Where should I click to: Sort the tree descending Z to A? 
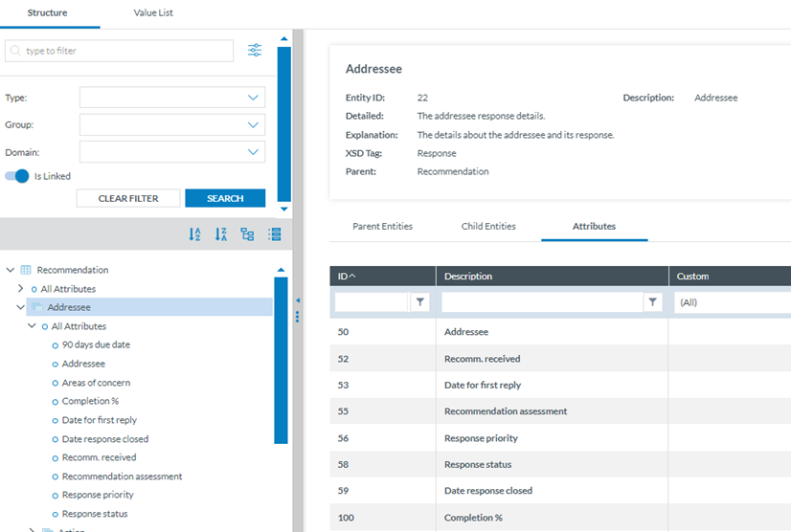(x=221, y=234)
